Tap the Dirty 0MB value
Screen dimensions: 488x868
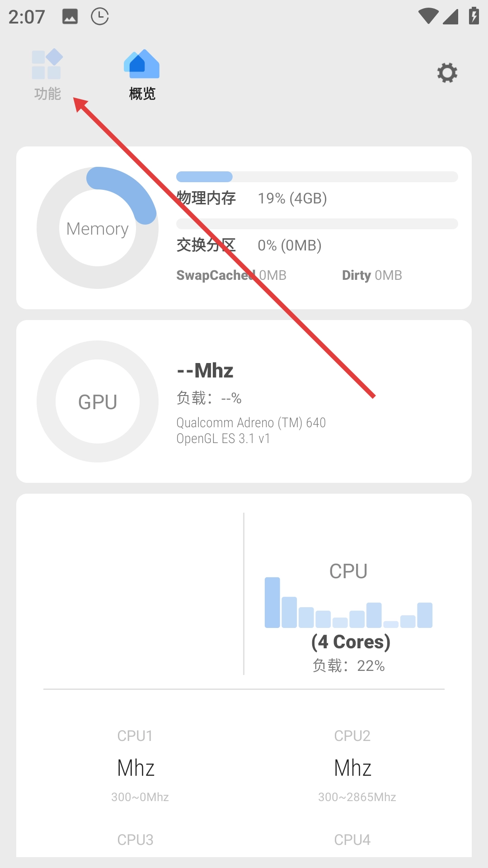(372, 275)
